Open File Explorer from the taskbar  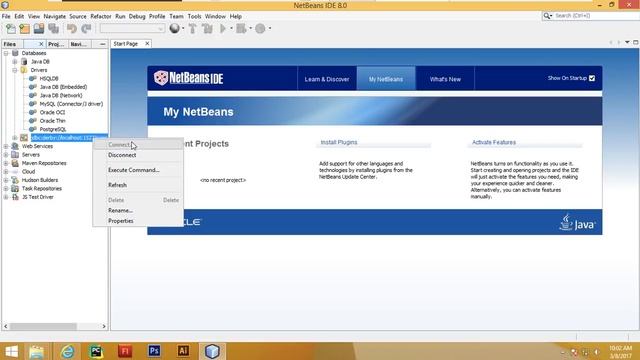pyautogui.click(x=36, y=351)
